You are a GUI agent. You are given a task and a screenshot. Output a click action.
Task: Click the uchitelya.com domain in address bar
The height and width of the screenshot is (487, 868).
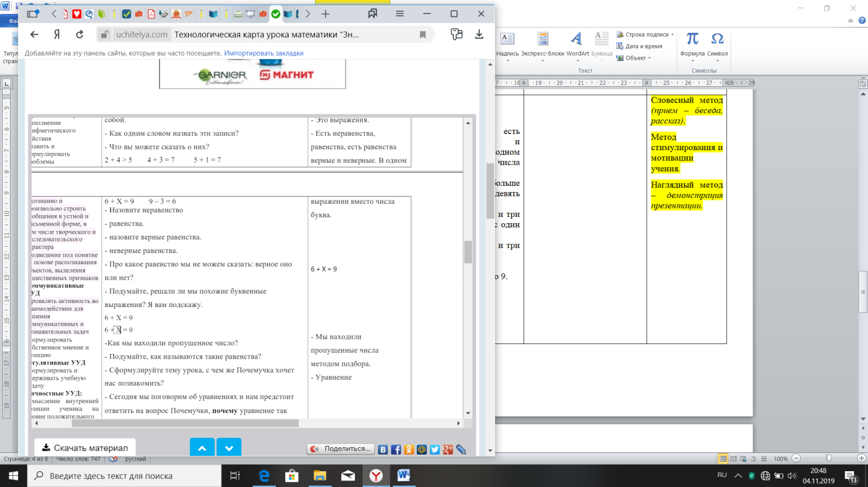pyautogui.click(x=142, y=35)
